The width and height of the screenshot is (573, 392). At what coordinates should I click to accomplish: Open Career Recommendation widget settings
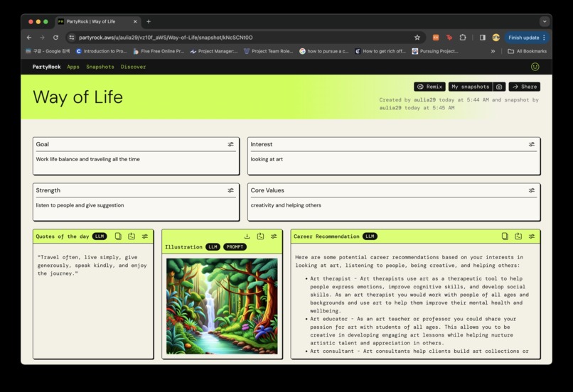coord(532,236)
